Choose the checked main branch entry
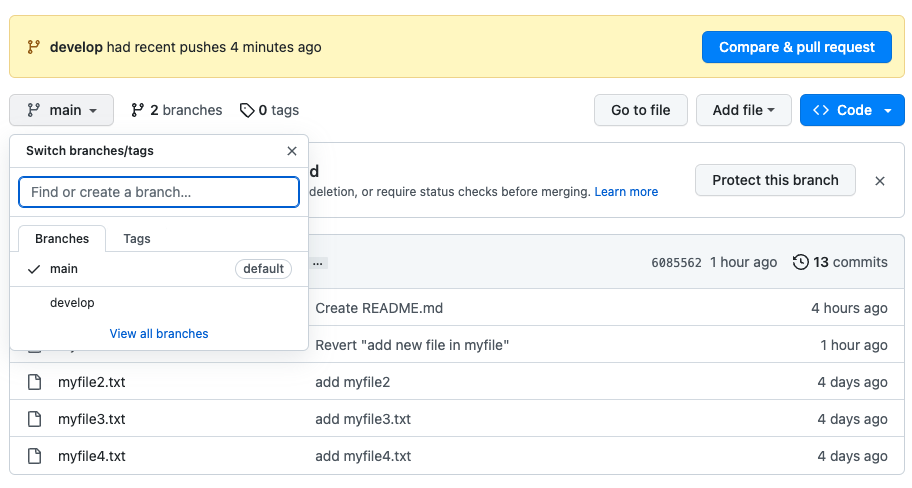 point(64,269)
